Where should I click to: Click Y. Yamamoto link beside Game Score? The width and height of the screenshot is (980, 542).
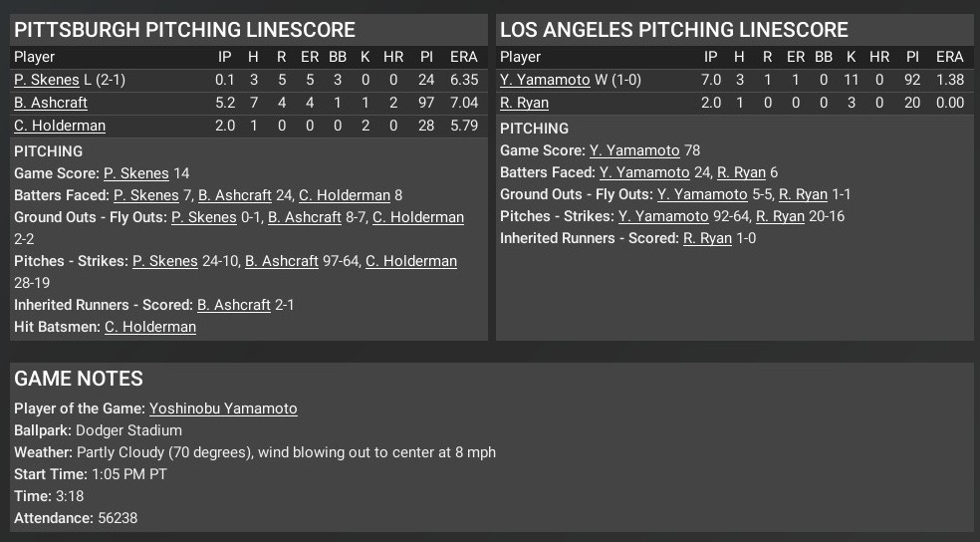634,151
